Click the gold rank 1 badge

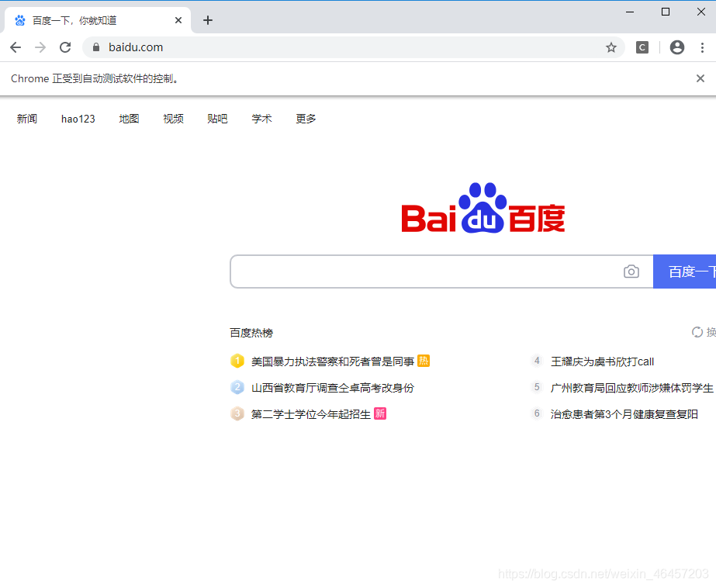click(237, 361)
